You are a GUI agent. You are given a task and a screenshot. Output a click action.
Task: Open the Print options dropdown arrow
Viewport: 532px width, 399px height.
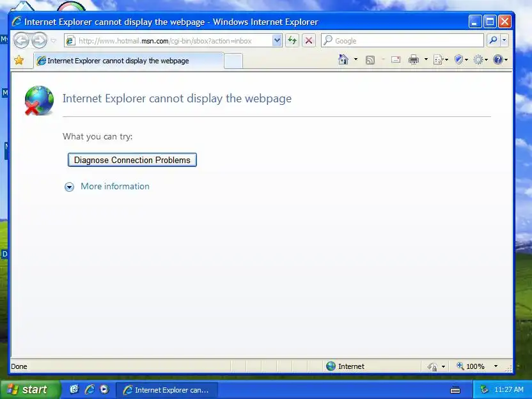(x=426, y=59)
